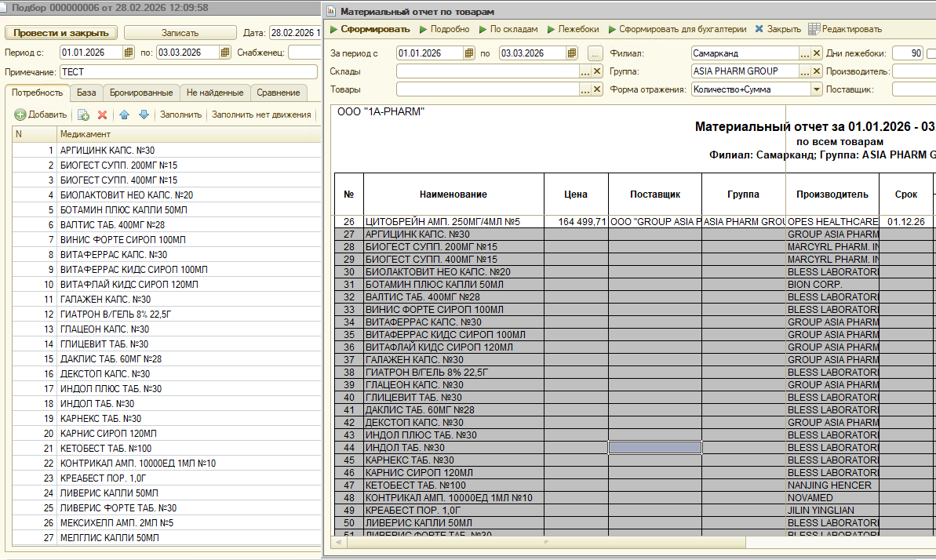Clear the Филиал field with its X icon
The width and height of the screenshot is (936, 560).
click(x=817, y=53)
